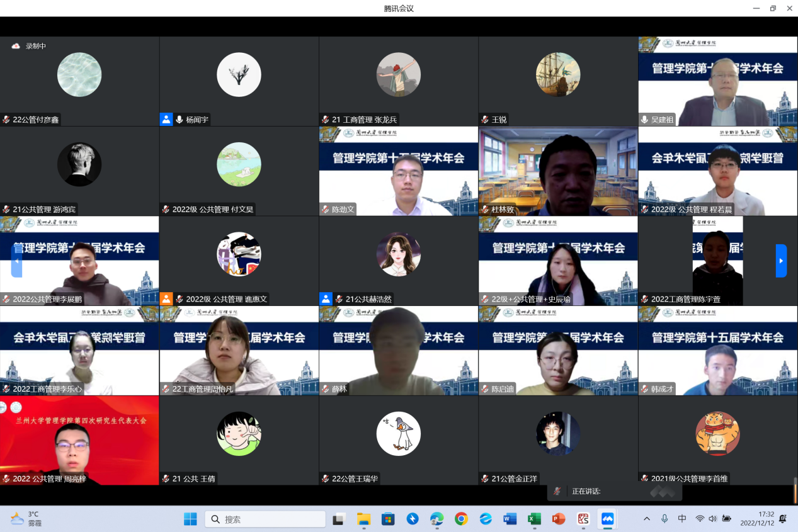Image resolution: width=798 pixels, height=532 pixels.
Task: Click the system volume speaker icon
Action: coord(712,519)
